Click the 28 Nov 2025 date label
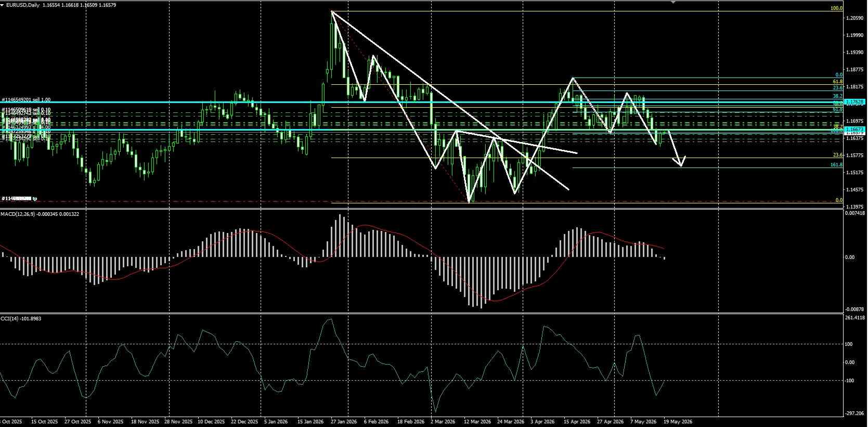The height and width of the screenshot is (427, 868). pos(178,422)
